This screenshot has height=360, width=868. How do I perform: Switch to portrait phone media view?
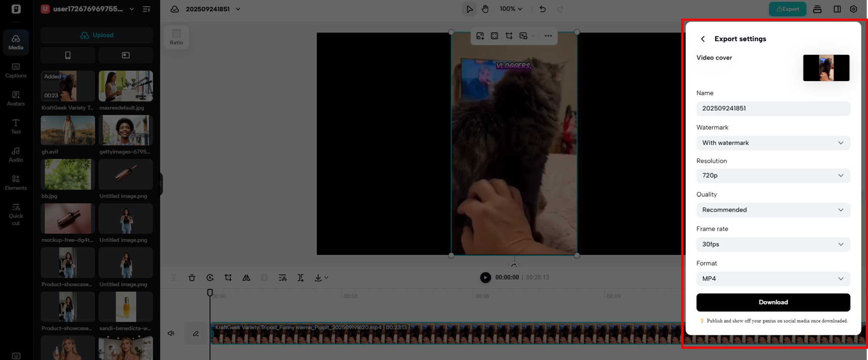tap(68, 55)
